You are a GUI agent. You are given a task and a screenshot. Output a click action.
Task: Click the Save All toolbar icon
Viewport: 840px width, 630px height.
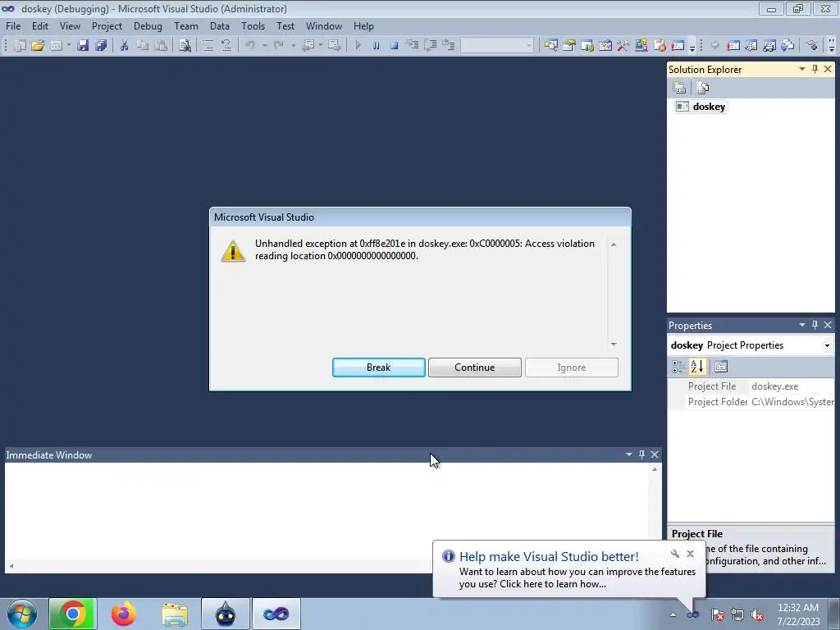tap(101, 46)
